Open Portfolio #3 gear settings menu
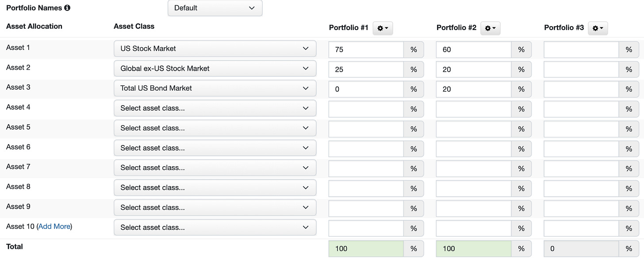644x263 pixels. (x=598, y=28)
